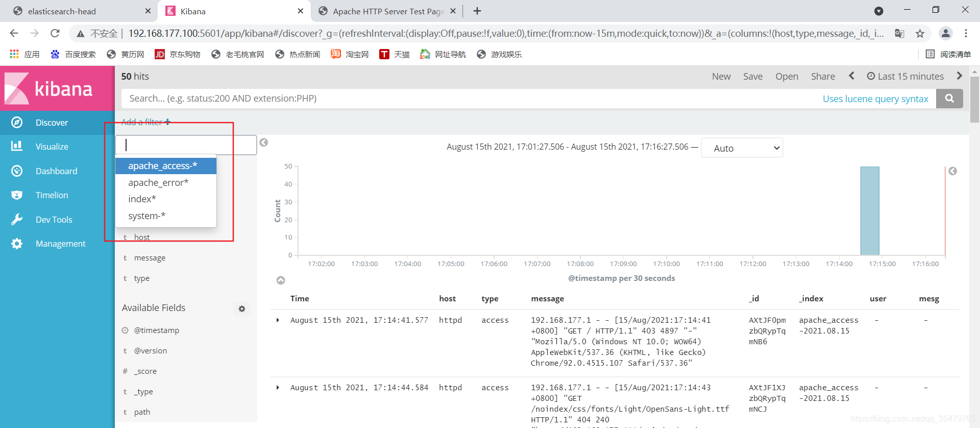Click New in Kibana top menu
Image resolution: width=980 pixels, height=428 pixels.
[x=721, y=76]
